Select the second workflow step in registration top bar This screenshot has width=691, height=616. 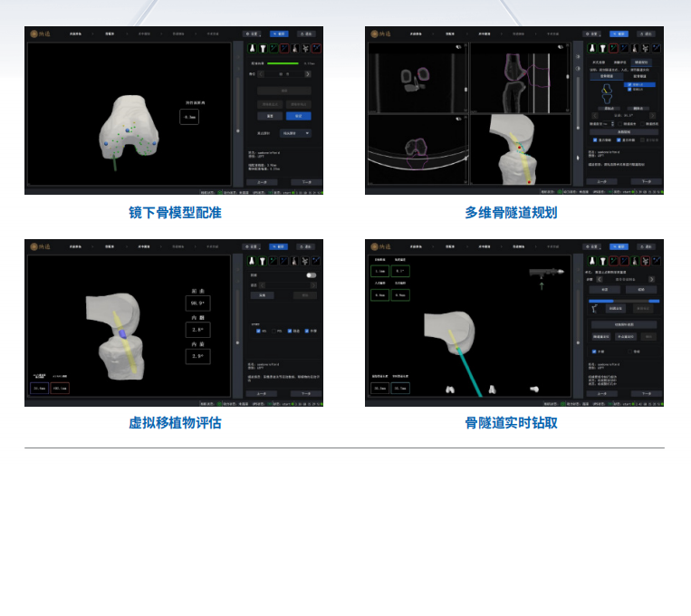pyautogui.click(x=110, y=33)
